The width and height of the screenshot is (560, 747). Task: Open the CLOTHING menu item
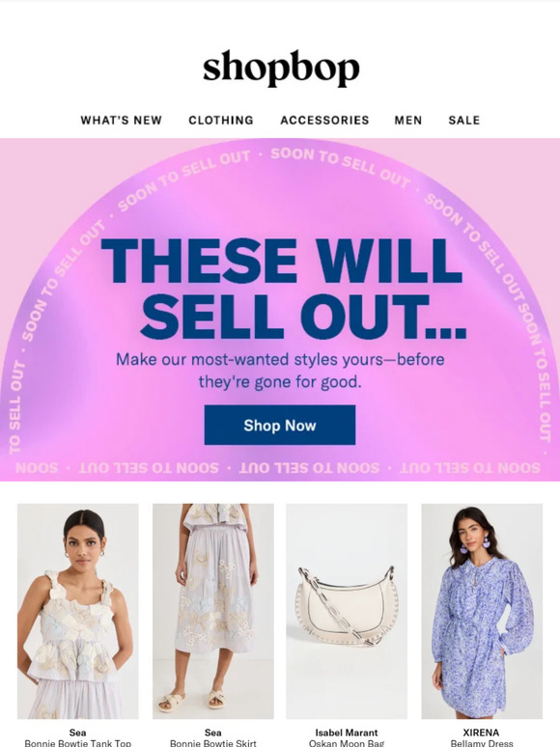(x=221, y=120)
